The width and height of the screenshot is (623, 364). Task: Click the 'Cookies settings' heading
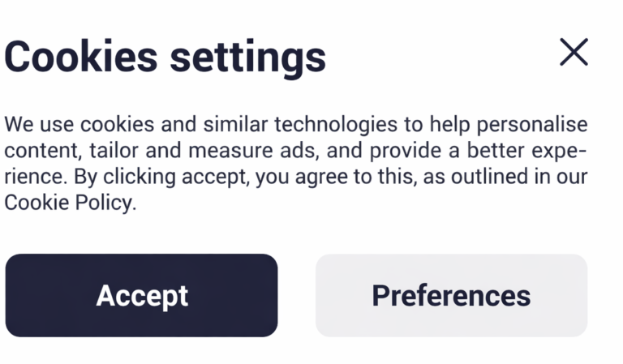click(x=165, y=57)
